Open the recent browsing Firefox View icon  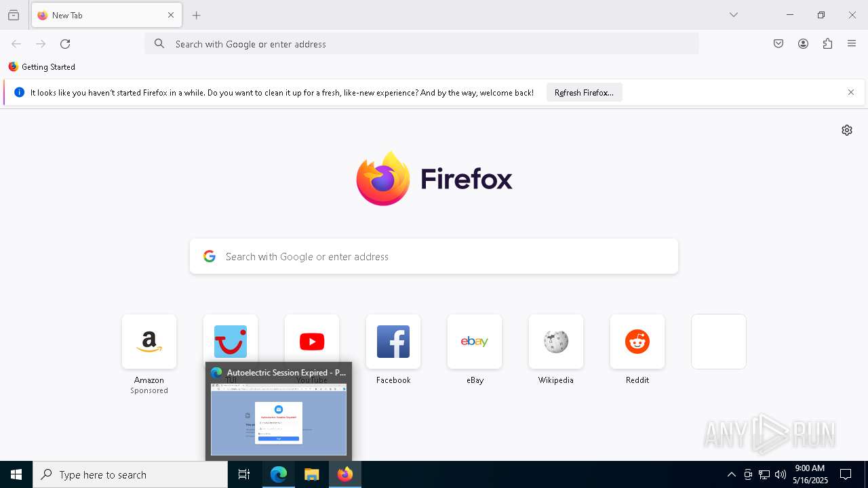point(14,15)
